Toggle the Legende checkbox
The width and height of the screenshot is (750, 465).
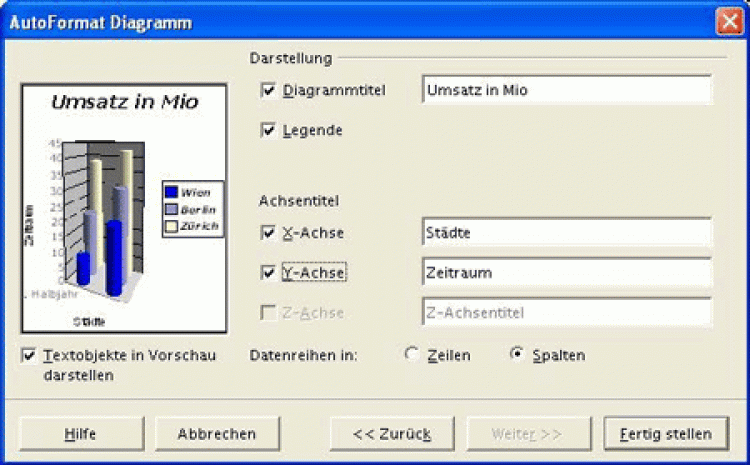[268, 130]
